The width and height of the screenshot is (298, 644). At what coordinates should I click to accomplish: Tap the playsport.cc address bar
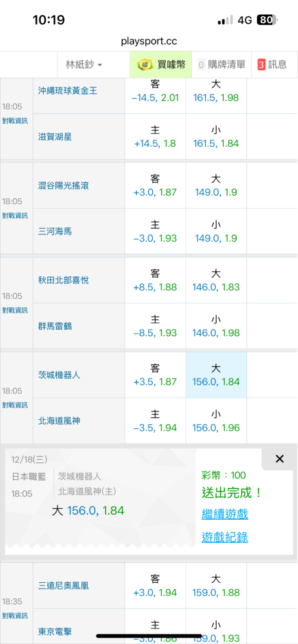coord(149,41)
